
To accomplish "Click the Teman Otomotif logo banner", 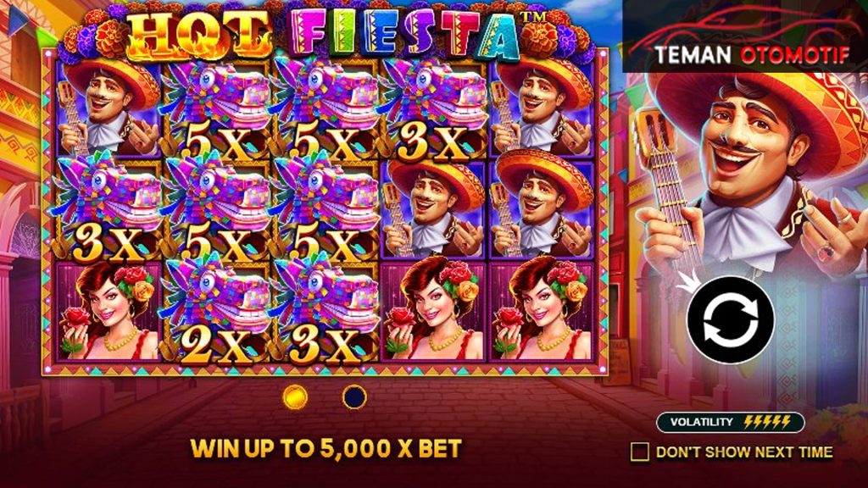I will (x=745, y=36).
